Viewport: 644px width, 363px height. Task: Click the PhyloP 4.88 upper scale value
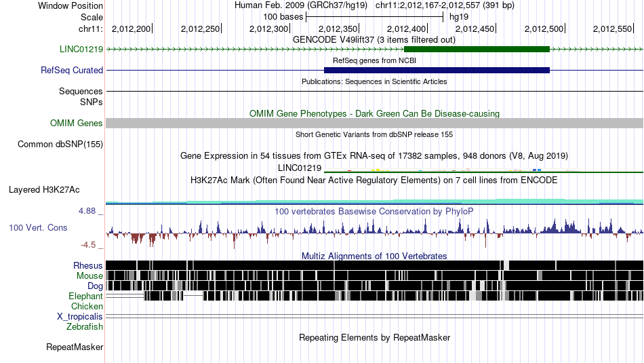pyautogui.click(x=87, y=211)
